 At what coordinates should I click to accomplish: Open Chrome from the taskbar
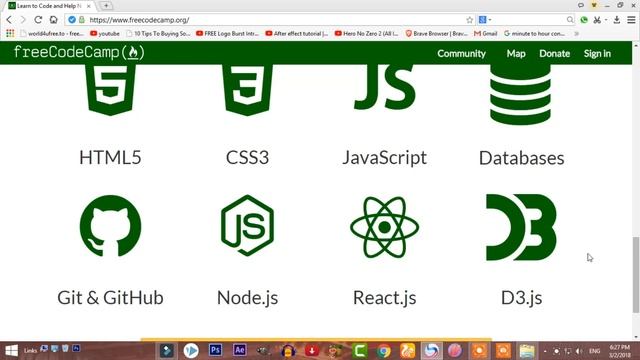pyautogui.click(x=383, y=351)
